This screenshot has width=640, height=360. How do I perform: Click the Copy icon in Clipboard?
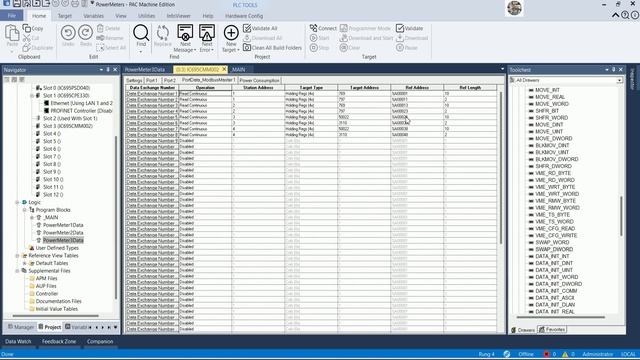click(27, 28)
